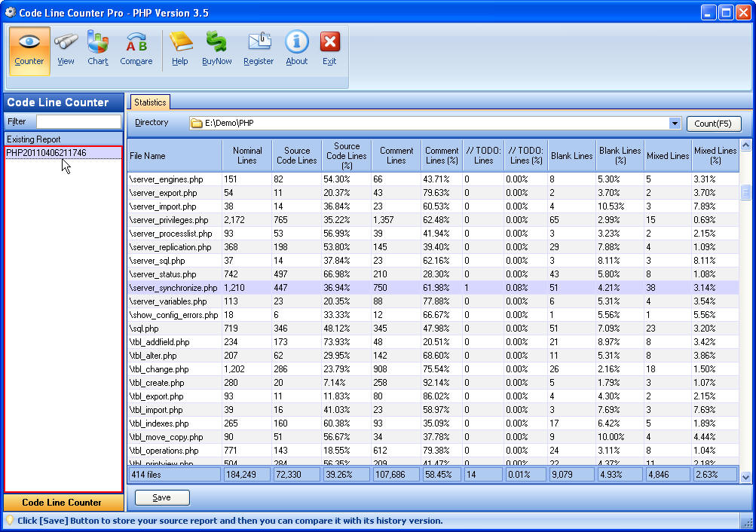Select row \tbl_move_copy.php

tap(433, 437)
